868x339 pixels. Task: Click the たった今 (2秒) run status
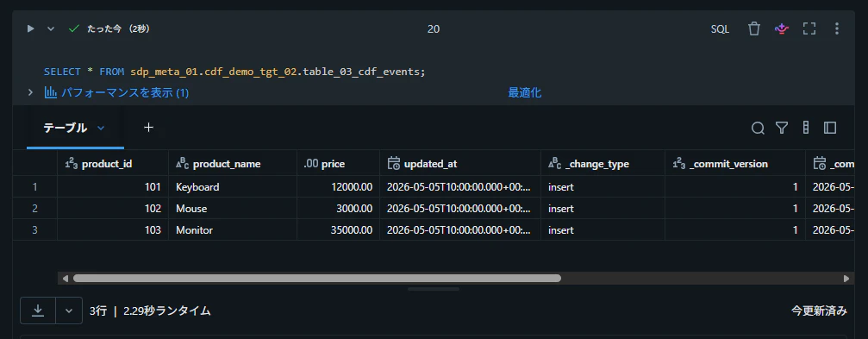click(x=118, y=28)
